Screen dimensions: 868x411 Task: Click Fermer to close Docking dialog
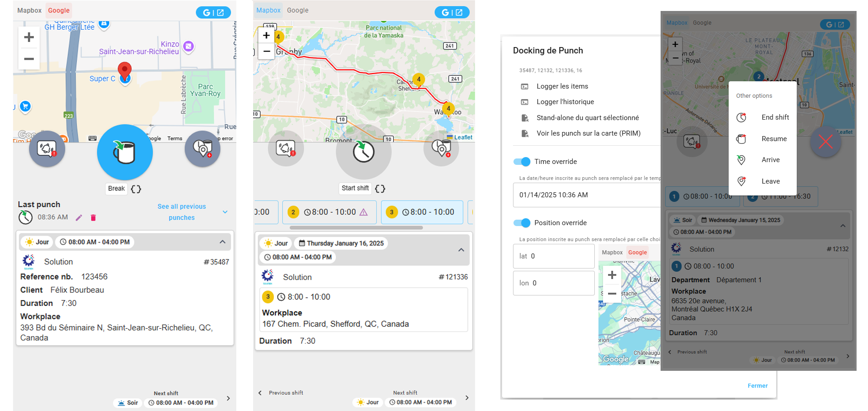tap(757, 386)
